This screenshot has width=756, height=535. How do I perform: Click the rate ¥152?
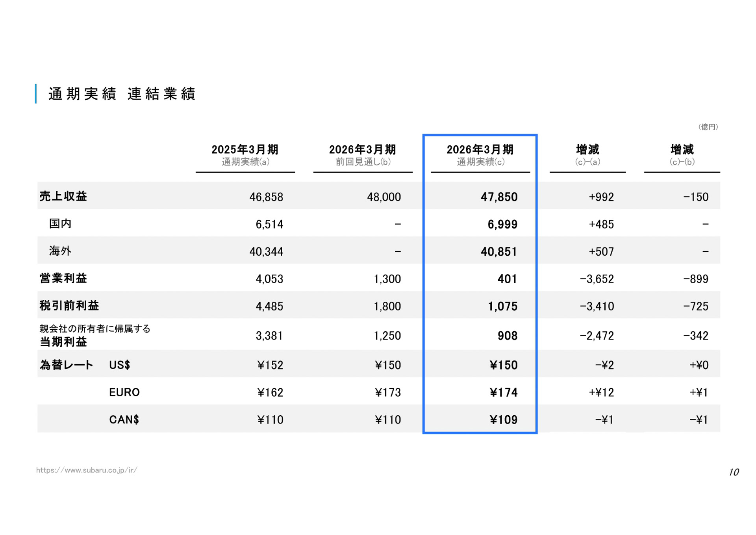pos(270,365)
